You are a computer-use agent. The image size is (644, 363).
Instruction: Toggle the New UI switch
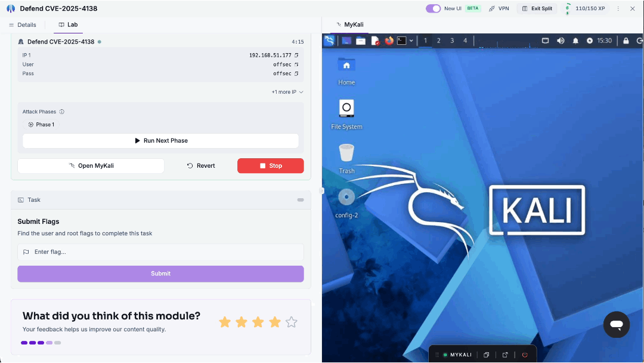coord(433,8)
